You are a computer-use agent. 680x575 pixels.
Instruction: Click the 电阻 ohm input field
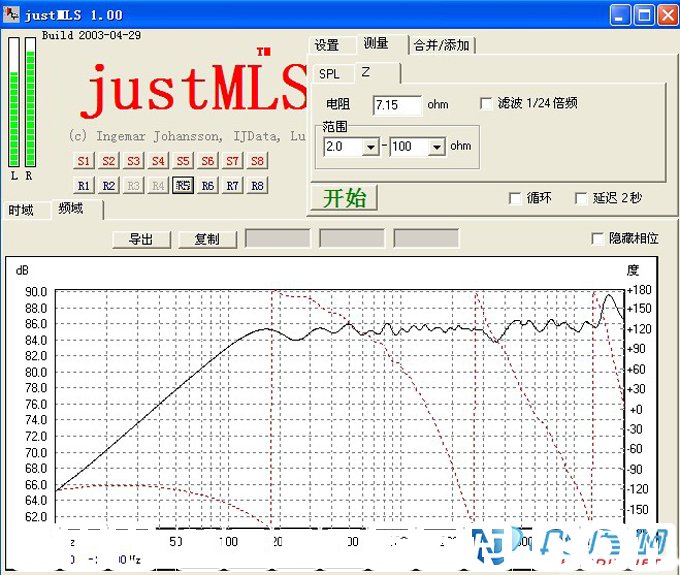click(397, 105)
